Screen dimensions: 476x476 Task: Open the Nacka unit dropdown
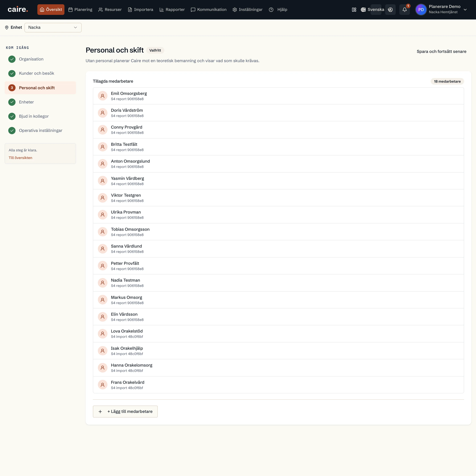coord(53,27)
